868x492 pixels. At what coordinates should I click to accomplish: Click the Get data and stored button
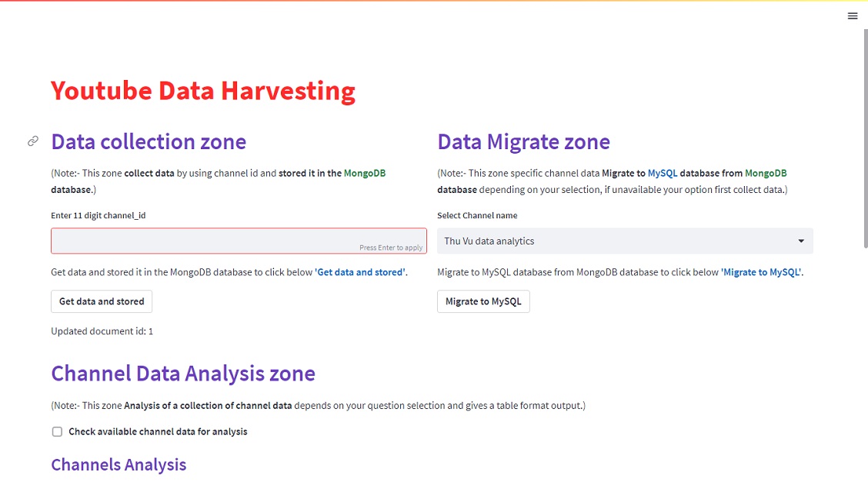[102, 301]
